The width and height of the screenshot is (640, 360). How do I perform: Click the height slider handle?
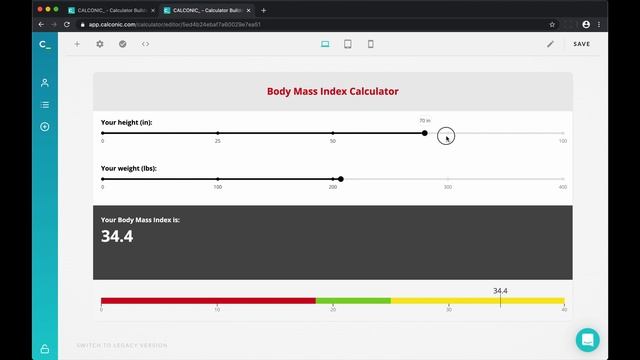point(424,133)
